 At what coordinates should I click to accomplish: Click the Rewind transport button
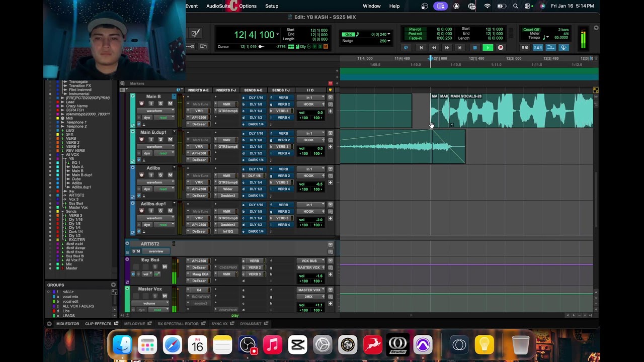click(x=434, y=48)
